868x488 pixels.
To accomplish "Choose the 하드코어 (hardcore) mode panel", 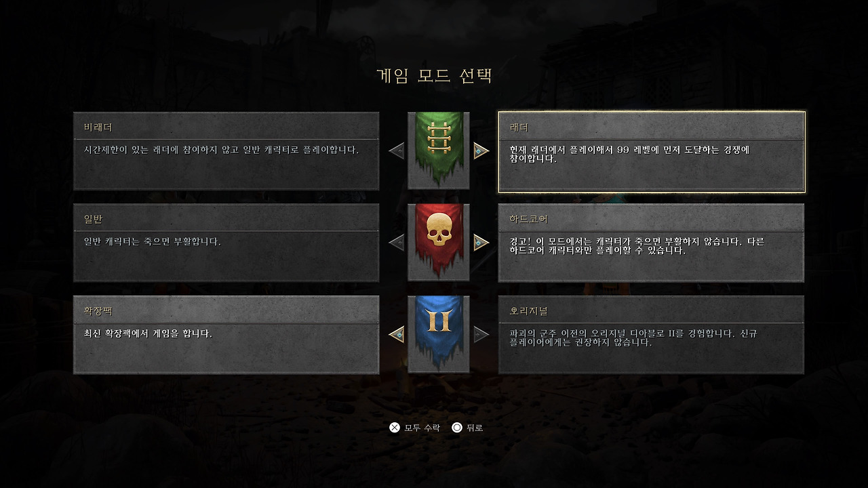I will pyautogui.click(x=651, y=243).
